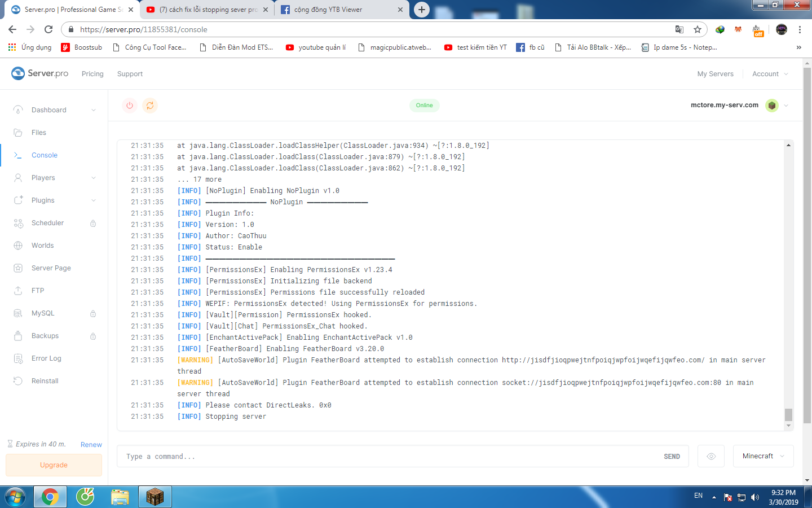Open the Minecraft taskbar icon
The image size is (812, 508).
(155, 497)
